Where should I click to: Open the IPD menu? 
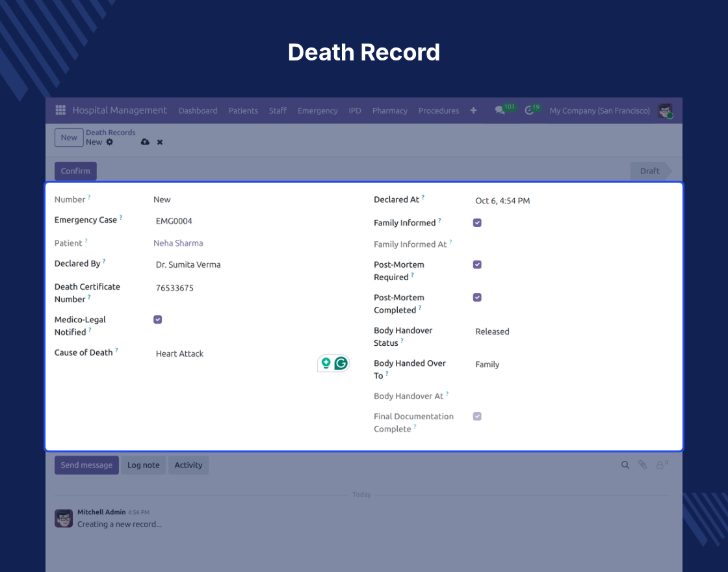click(355, 110)
